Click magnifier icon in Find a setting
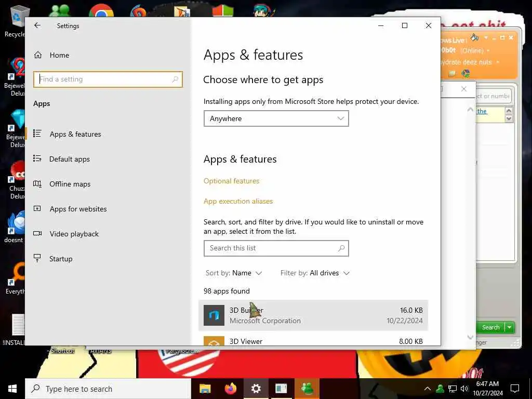This screenshot has height=399, width=532. [x=175, y=79]
